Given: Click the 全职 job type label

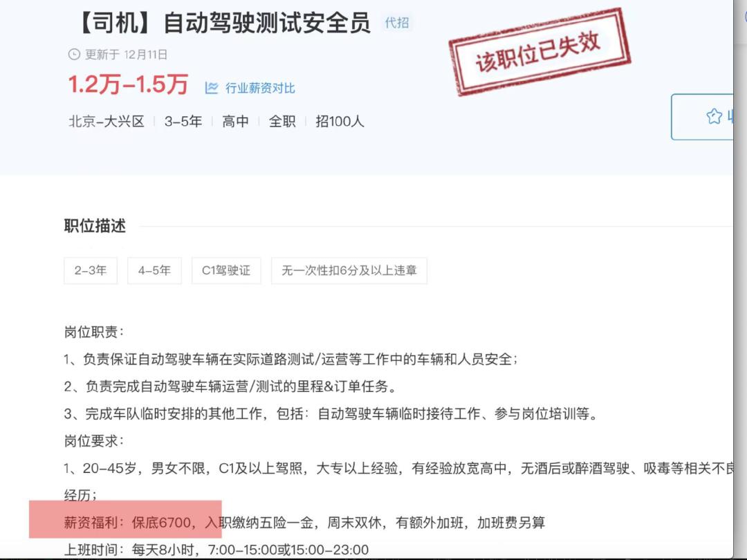Looking at the screenshot, I should tap(282, 122).
